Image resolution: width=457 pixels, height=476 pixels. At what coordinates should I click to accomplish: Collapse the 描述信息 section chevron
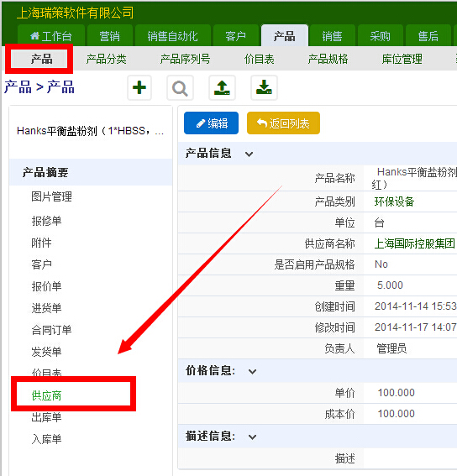[252, 437]
